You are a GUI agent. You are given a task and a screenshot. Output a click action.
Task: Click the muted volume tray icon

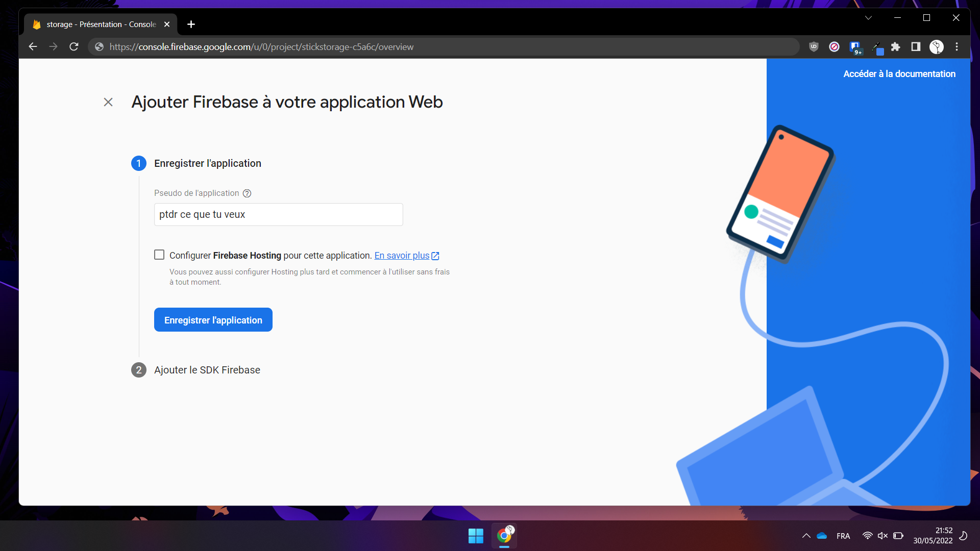point(883,536)
